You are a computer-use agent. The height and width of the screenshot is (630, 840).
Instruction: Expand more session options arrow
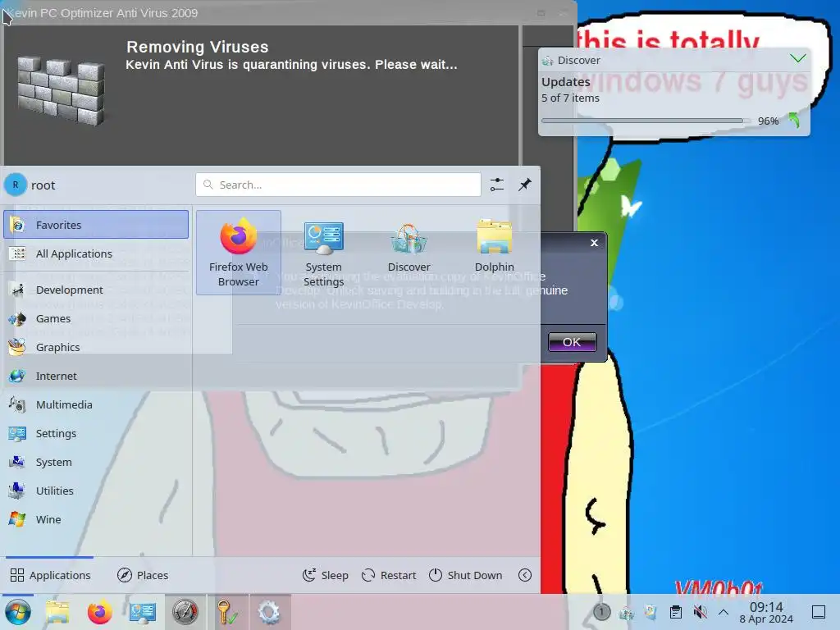click(525, 575)
